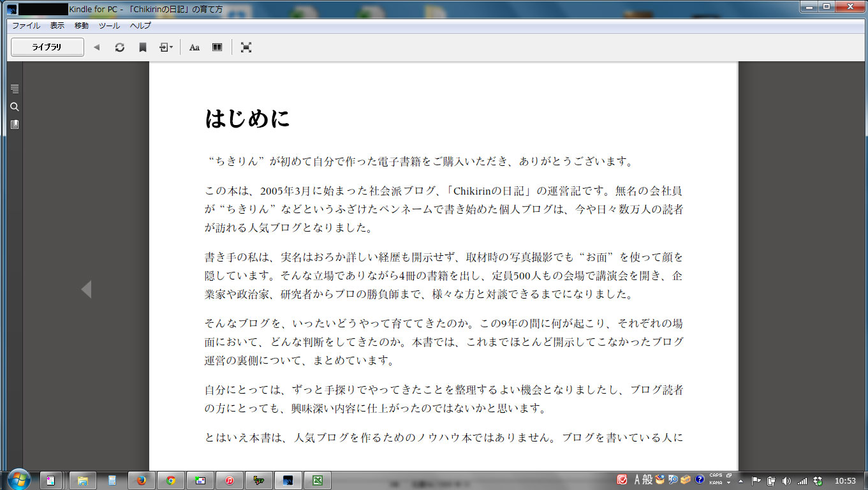Image resolution: width=868 pixels, height=490 pixels.
Task: Click the Dropbox tray icon
Action: [818, 480]
